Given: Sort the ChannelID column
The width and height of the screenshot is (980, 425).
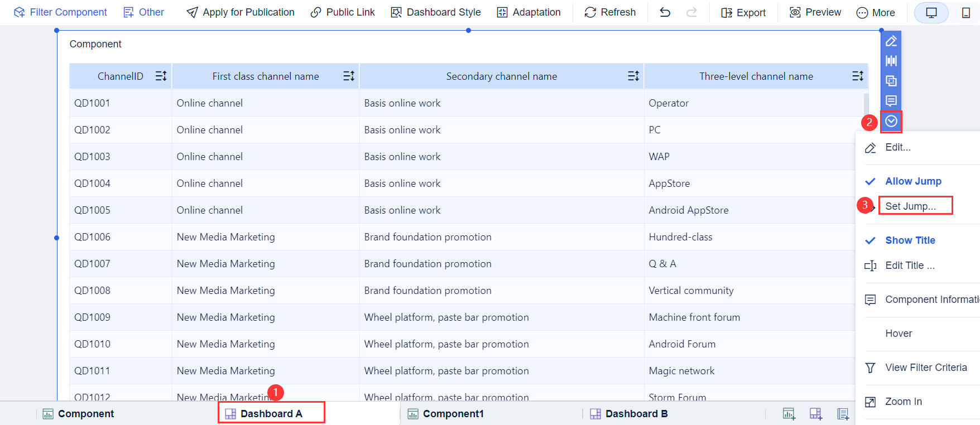Looking at the screenshot, I should (161, 76).
